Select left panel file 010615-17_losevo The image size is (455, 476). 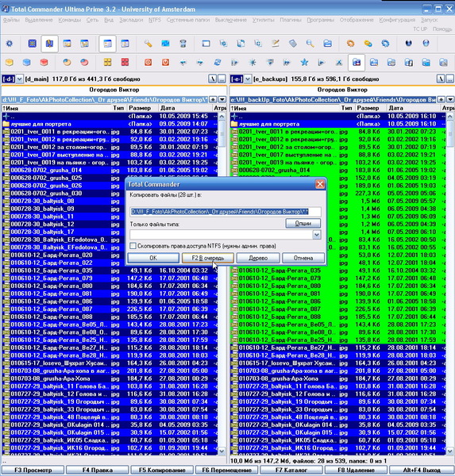(x=110, y=363)
